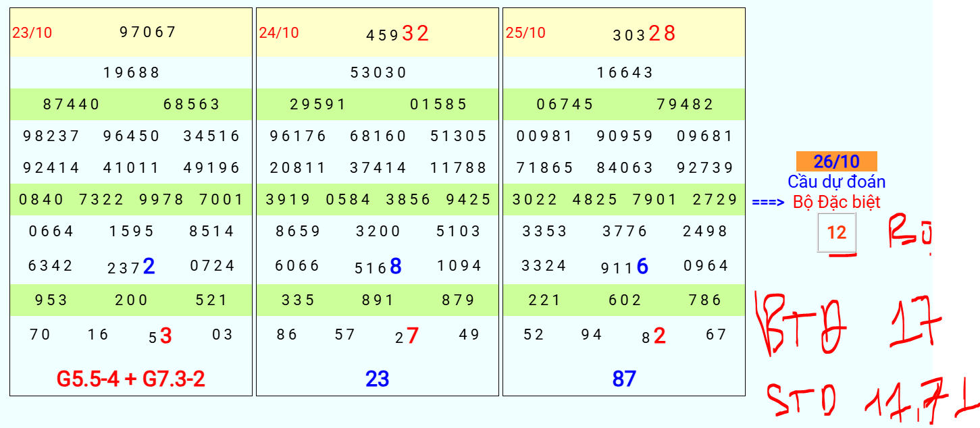Click special prize number 45932

(x=398, y=33)
